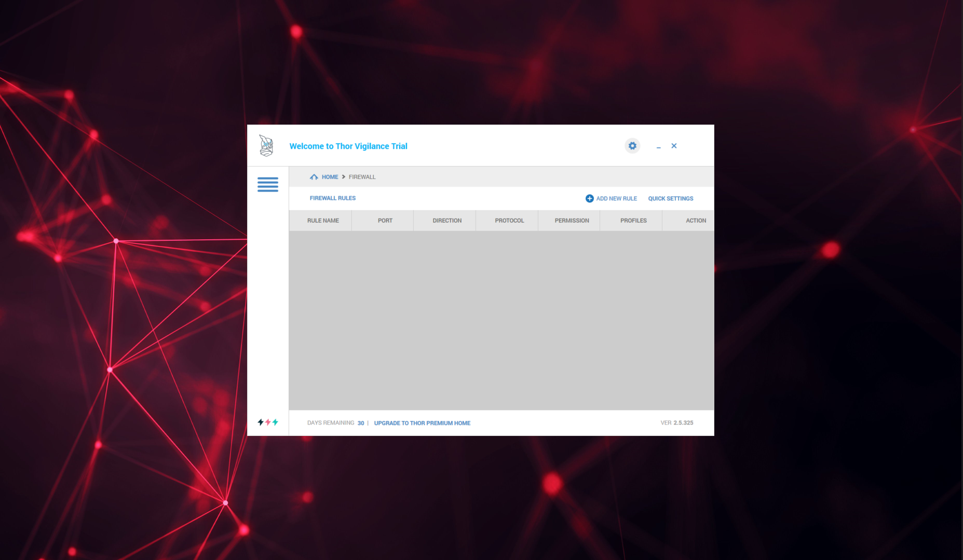Viewport: 963px width, 560px height.
Task: Close the Thor Vigilance window
Action: point(674,146)
